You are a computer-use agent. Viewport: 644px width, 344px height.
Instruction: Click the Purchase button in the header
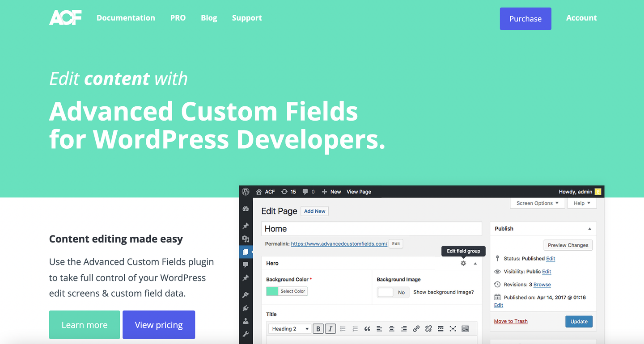(525, 19)
